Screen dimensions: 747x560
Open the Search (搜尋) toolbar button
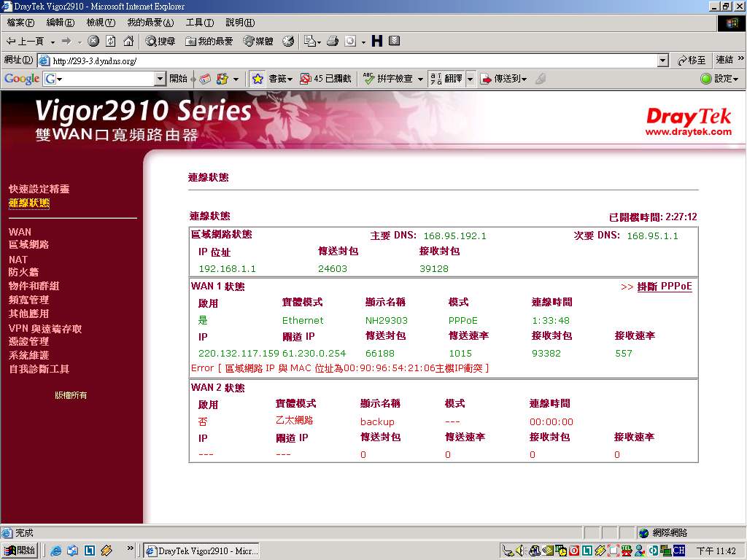tap(160, 42)
